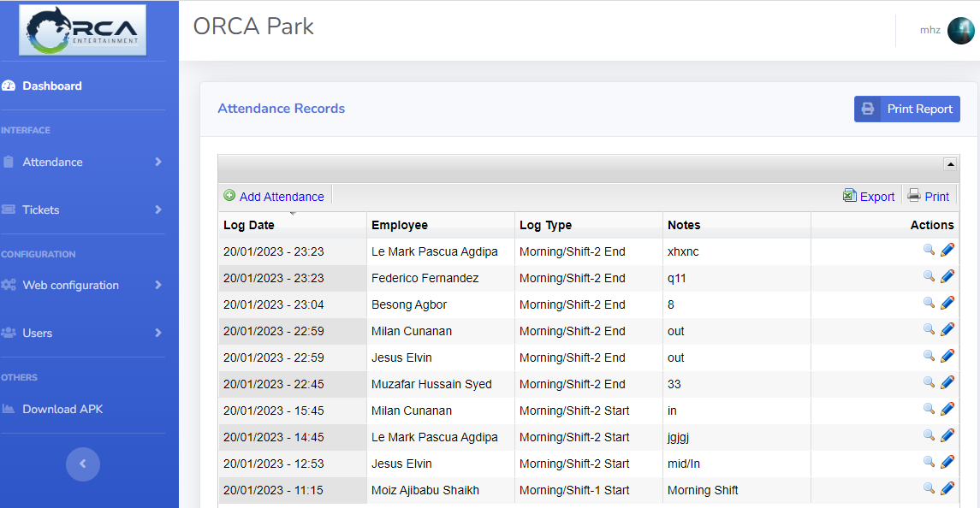This screenshot has width=980, height=508.
Task: Click pencil edit icon for Muzafar Hussain Syed
Action: (947, 383)
